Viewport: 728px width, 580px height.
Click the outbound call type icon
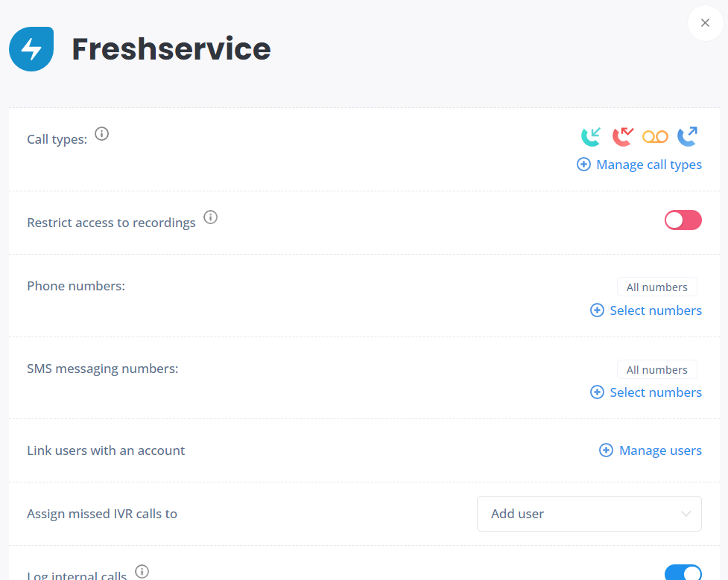(688, 136)
